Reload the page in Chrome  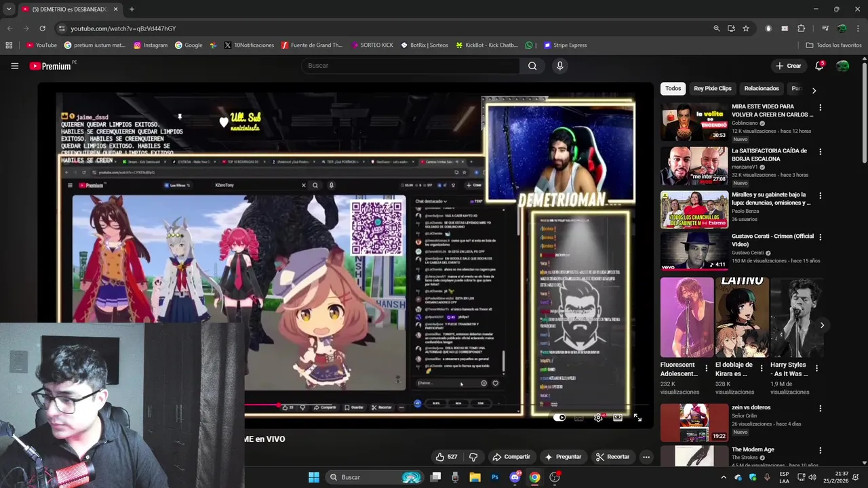[42, 28]
